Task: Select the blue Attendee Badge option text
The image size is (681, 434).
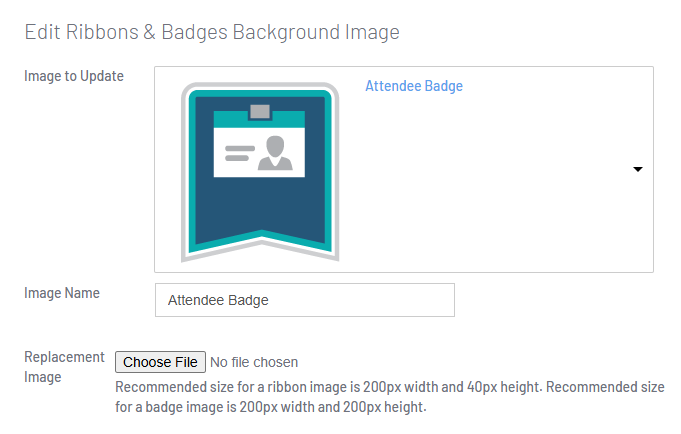Action: (414, 87)
